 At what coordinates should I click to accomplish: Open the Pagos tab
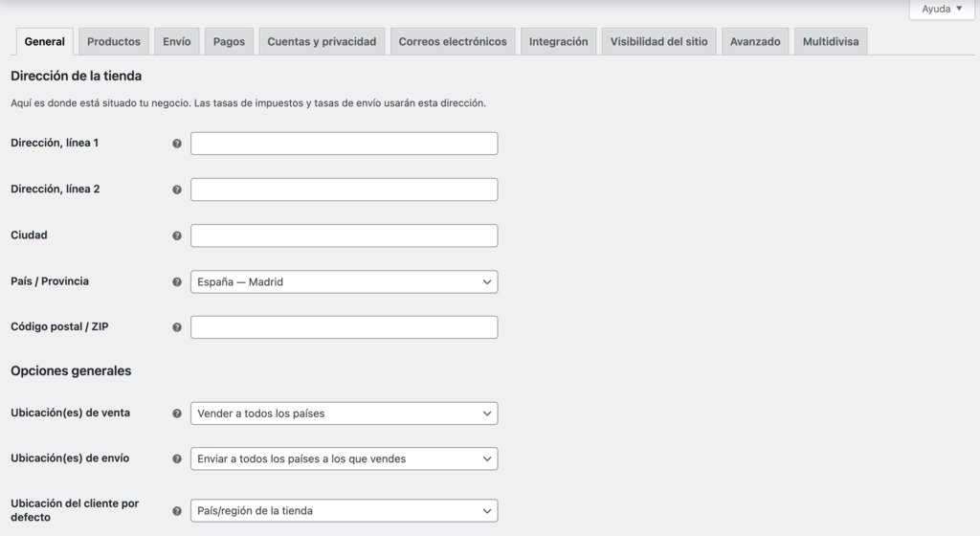pos(229,42)
